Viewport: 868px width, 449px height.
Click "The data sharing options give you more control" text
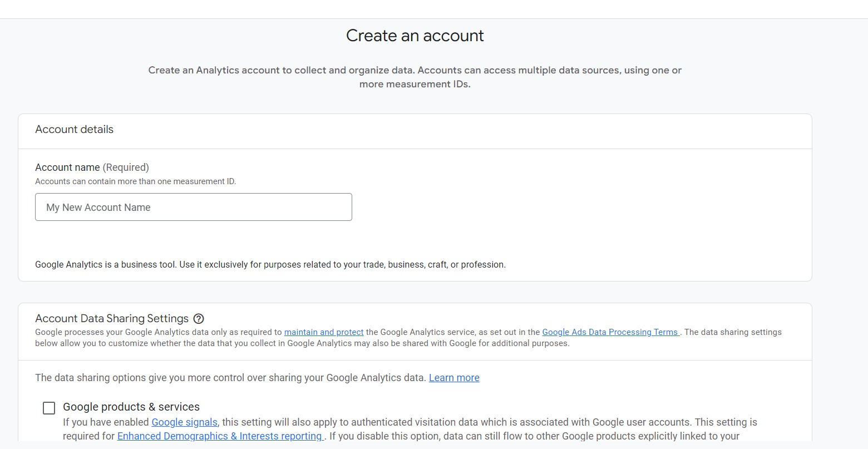pos(231,378)
